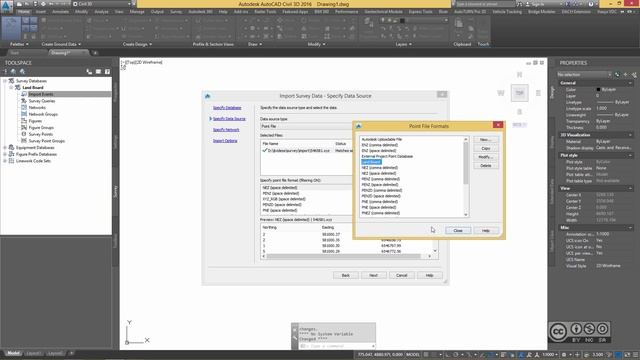Select XYZ_RGB (space delimited) format
Image resolution: width=640 pixels, height=360 pixels.
click(284, 199)
